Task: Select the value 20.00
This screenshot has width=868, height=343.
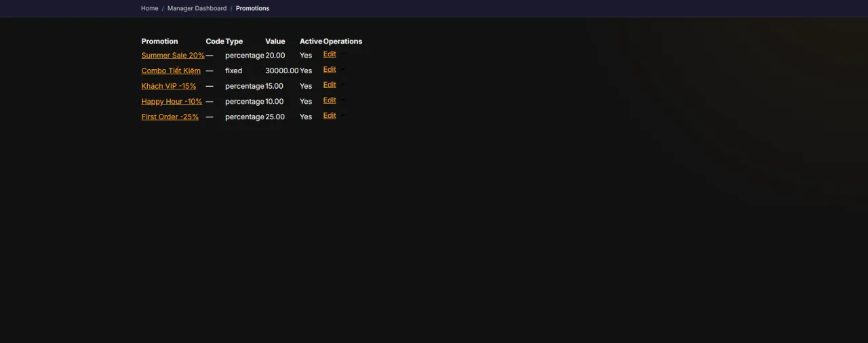Action: click(275, 56)
